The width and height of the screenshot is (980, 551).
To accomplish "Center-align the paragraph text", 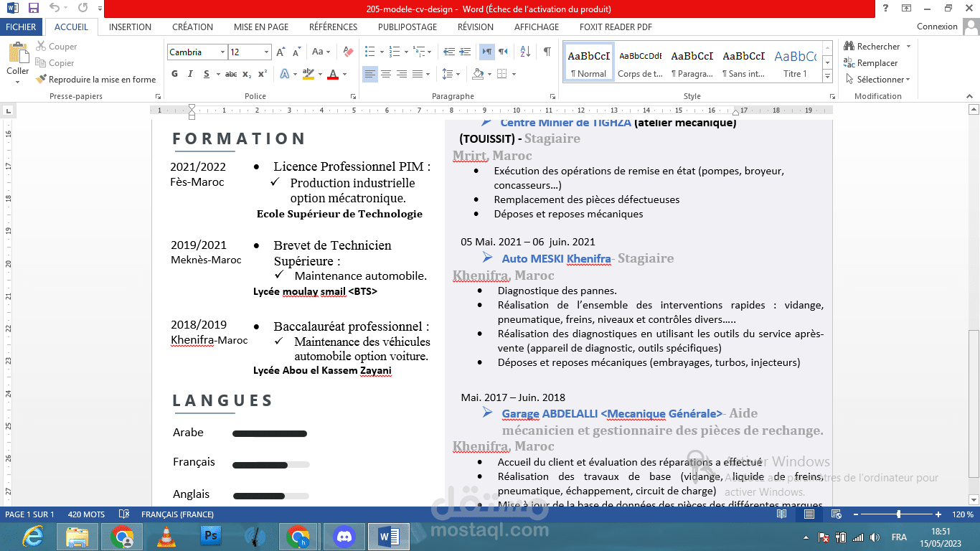I will tap(386, 74).
